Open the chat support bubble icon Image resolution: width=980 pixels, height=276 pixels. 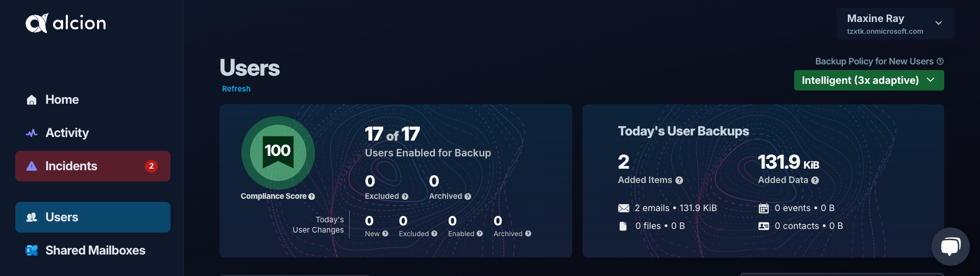tap(950, 246)
